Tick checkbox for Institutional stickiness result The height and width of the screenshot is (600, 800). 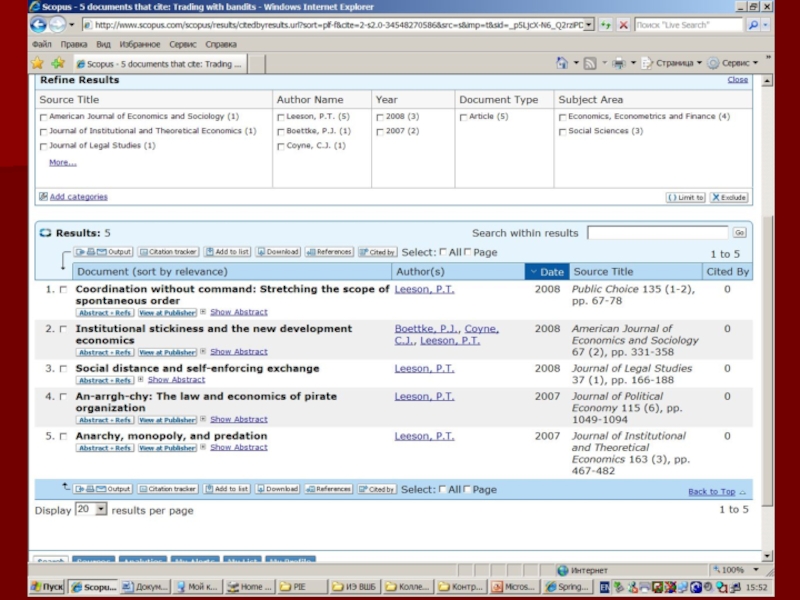pyautogui.click(x=63, y=329)
